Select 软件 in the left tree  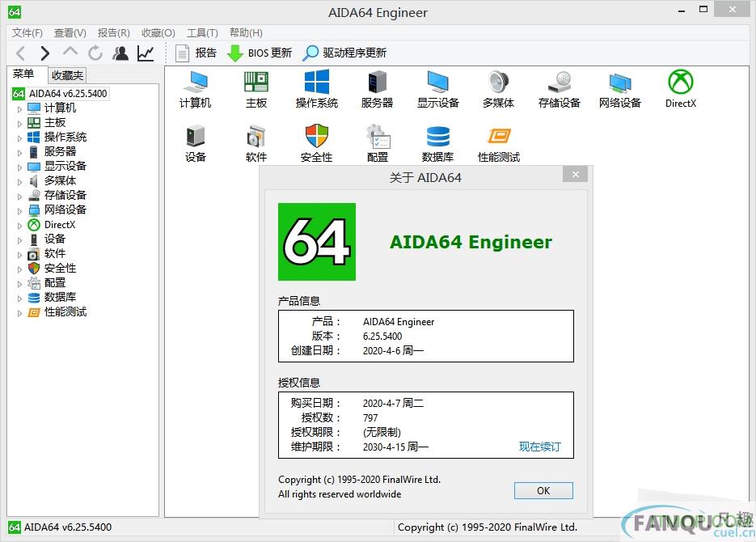point(55,253)
